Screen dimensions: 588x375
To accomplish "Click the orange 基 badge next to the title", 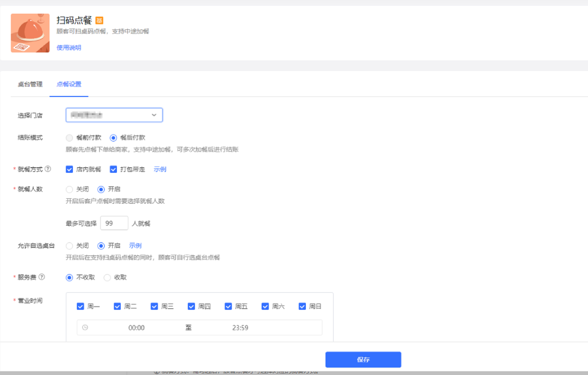I will 99,21.
